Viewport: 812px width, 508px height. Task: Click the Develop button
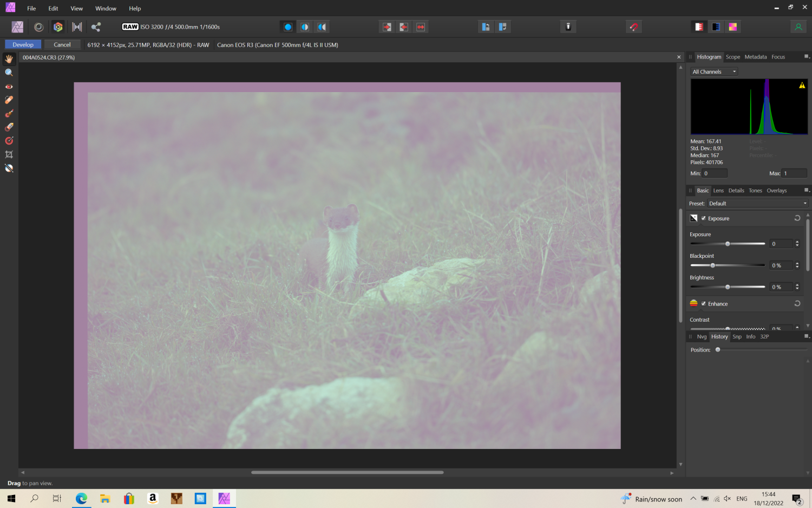(22, 44)
